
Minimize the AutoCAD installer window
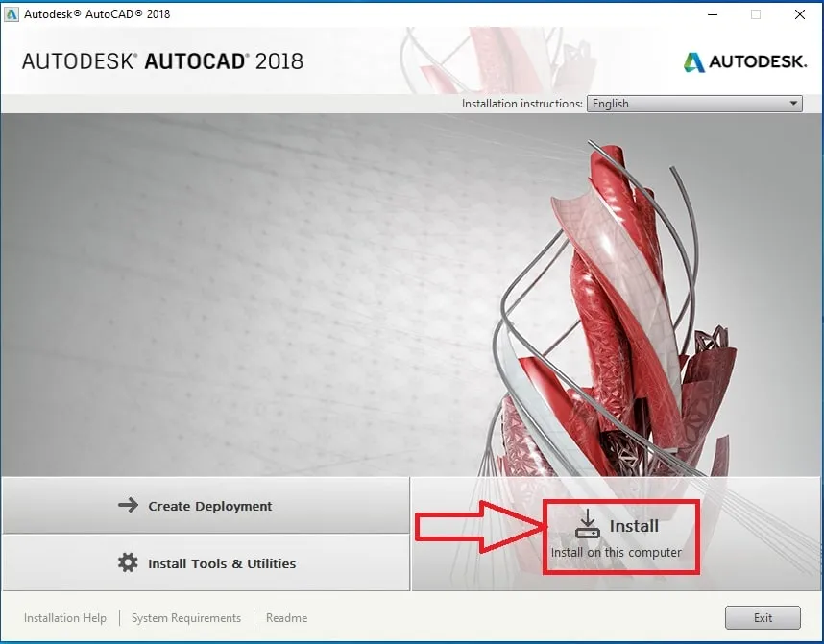712,14
